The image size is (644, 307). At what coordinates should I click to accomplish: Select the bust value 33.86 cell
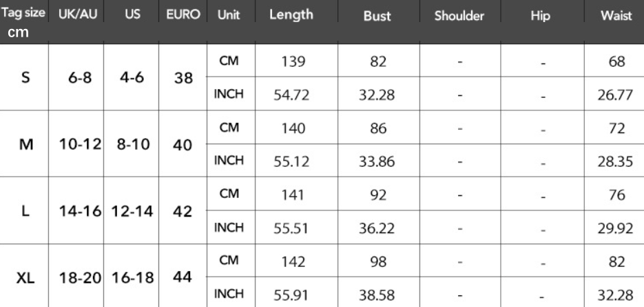[377, 161]
